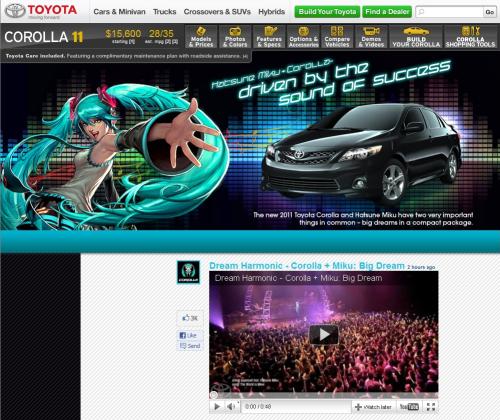This screenshot has height=420, width=500.
Task: Focus the site search field
Action: 449,12
